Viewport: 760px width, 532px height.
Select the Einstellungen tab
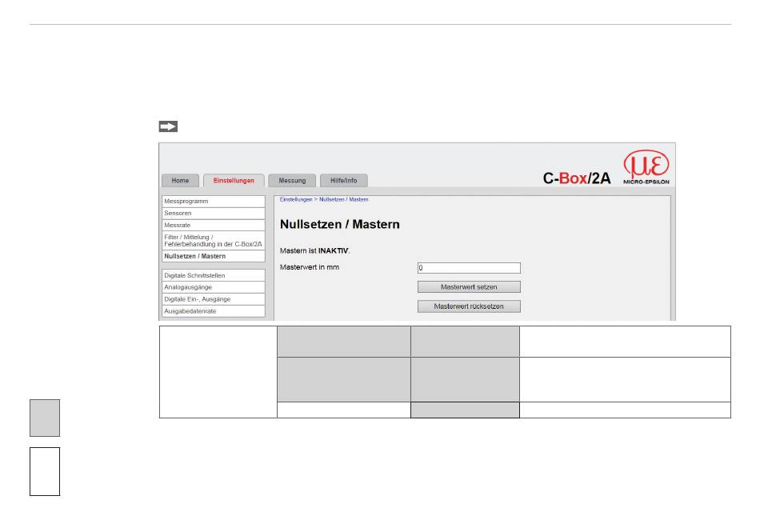pyautogui.click(x=234, y=180)
